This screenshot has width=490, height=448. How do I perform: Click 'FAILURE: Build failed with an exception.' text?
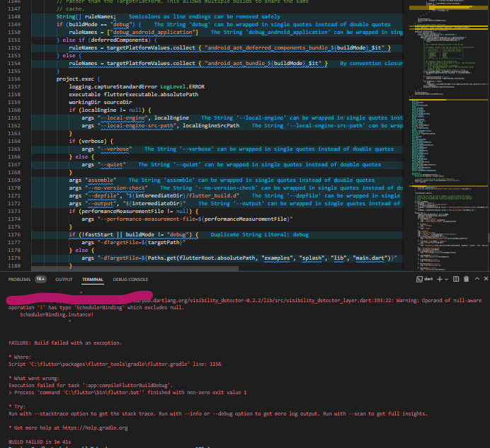coord(65,343)
